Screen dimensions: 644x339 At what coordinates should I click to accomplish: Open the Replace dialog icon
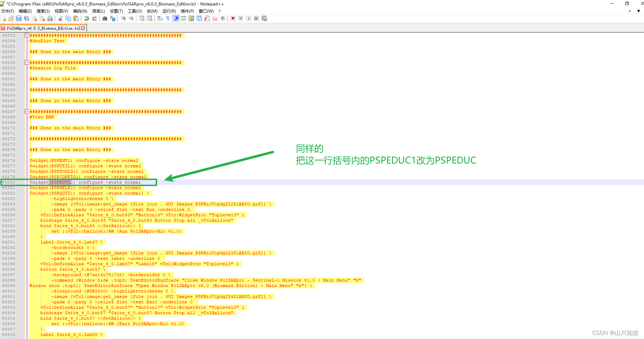[x=113, y=18]
